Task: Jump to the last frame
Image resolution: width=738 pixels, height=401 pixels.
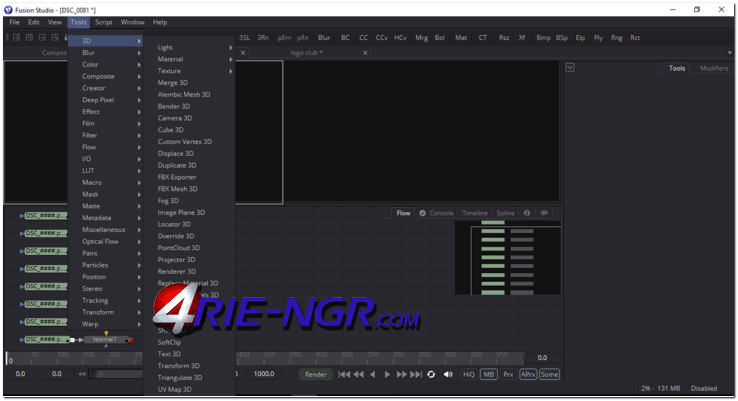Action: click(416, 375)
